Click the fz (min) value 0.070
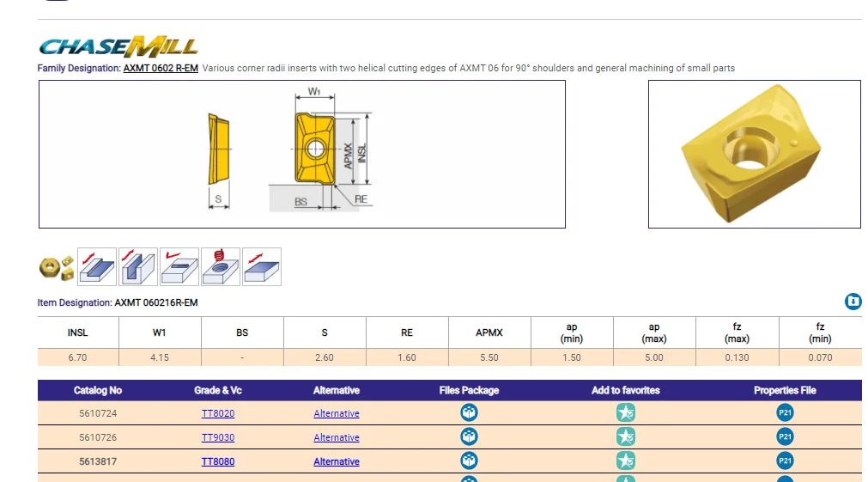Image resolution: width=868 pixels, height=482 pixels. coord(820,358)
